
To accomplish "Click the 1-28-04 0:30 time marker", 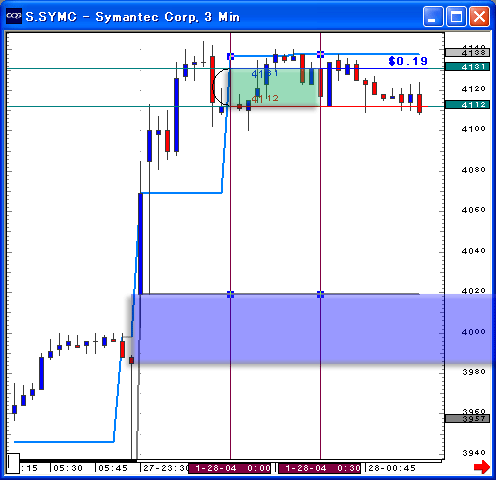I will pos(320,468).
